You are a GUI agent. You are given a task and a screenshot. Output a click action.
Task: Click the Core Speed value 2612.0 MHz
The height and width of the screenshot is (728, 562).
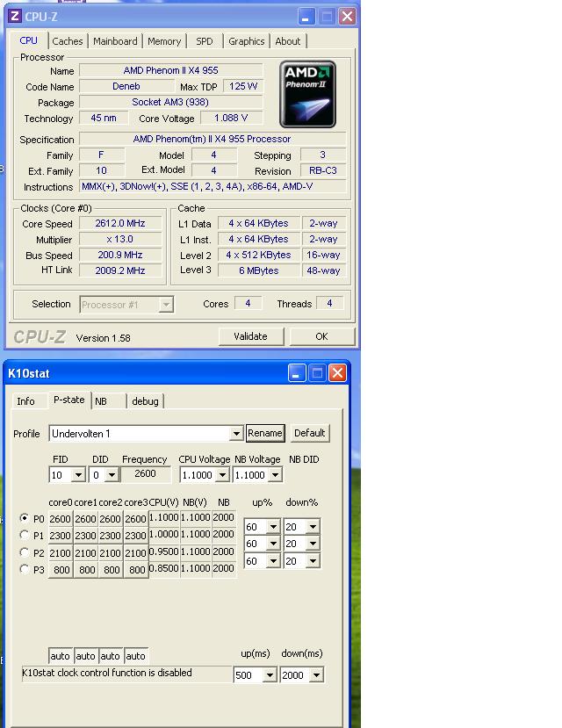coord(120,223)
